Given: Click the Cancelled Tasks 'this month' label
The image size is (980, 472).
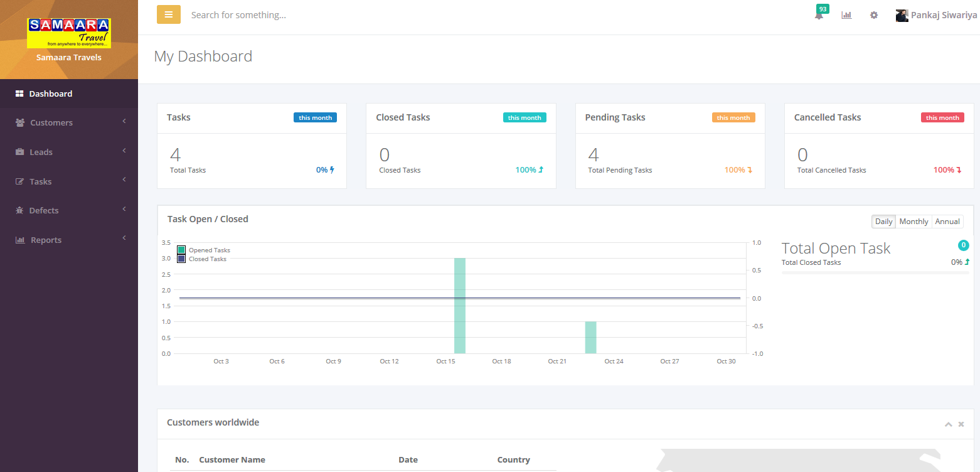Looking at the screenshot, I should [942, 117].
